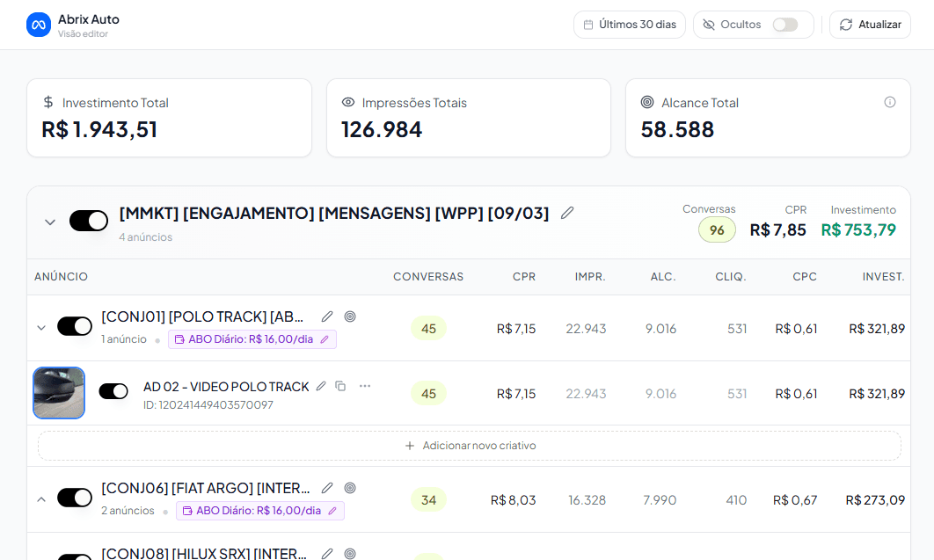Click the target icon next to CONJ01 POLO TRACK
934x560 pixels.
[350, 316]
